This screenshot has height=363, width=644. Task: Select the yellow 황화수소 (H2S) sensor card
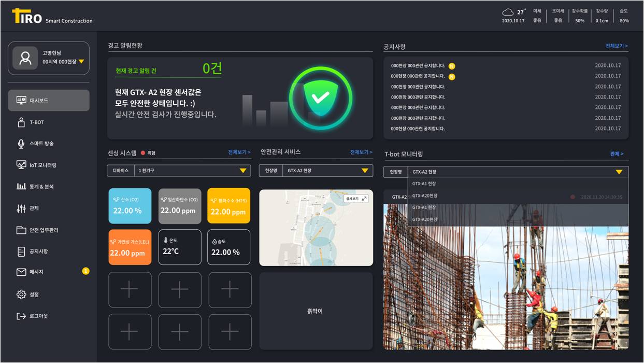[x=228, y=206]
